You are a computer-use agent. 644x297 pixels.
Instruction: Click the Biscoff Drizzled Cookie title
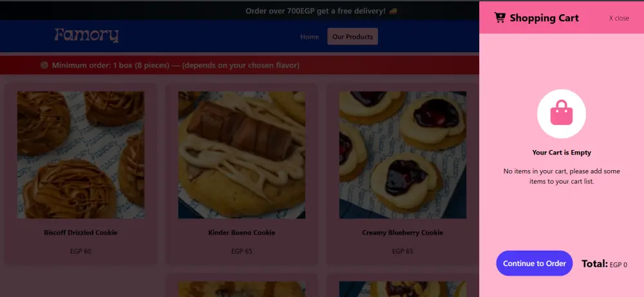pyautogui.click(x=80, y=233)
